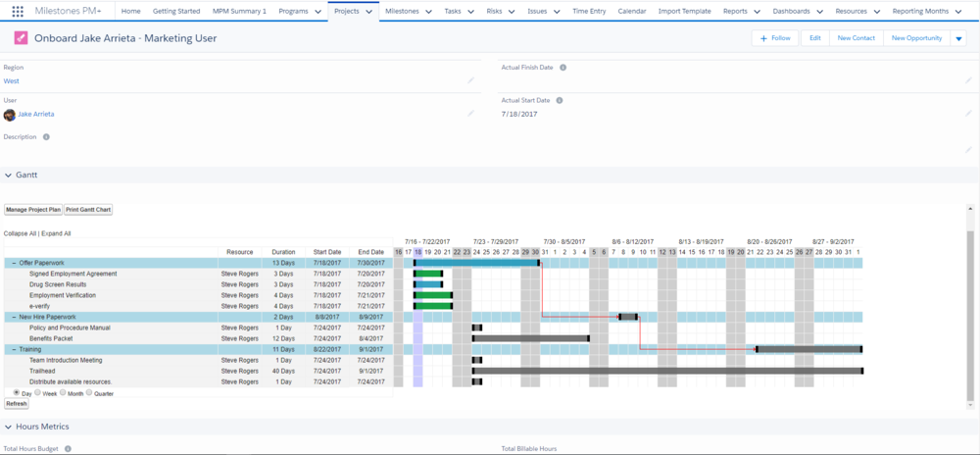Click the Training summary Gantt bar
The height and width of the screenshot is (455, 980).
pos(809,349)
